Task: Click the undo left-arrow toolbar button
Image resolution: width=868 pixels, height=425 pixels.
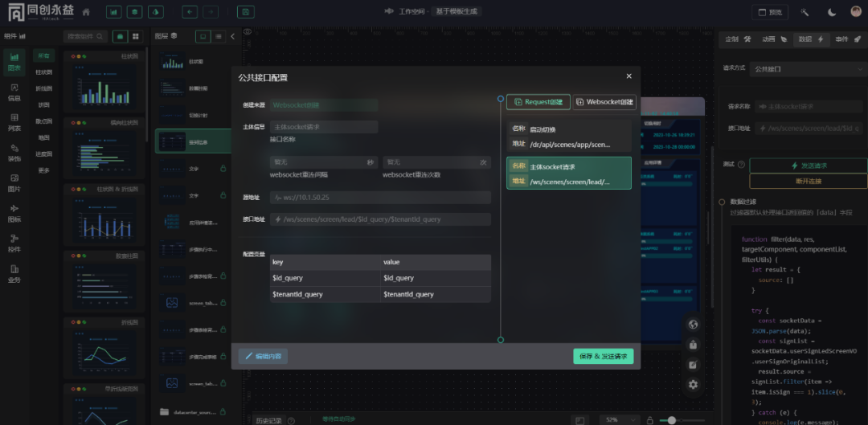Action: [x=190, y=12]
